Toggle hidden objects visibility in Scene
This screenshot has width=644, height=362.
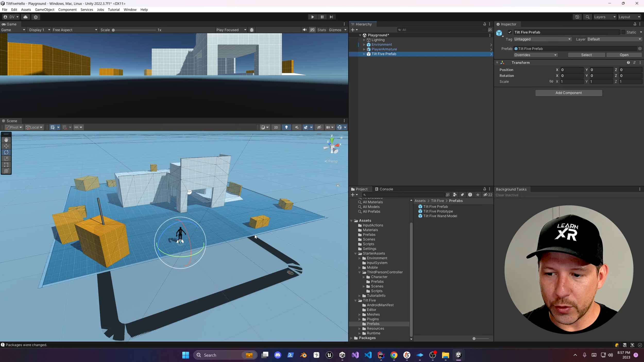pyautogui.click(x=319, y=127)
